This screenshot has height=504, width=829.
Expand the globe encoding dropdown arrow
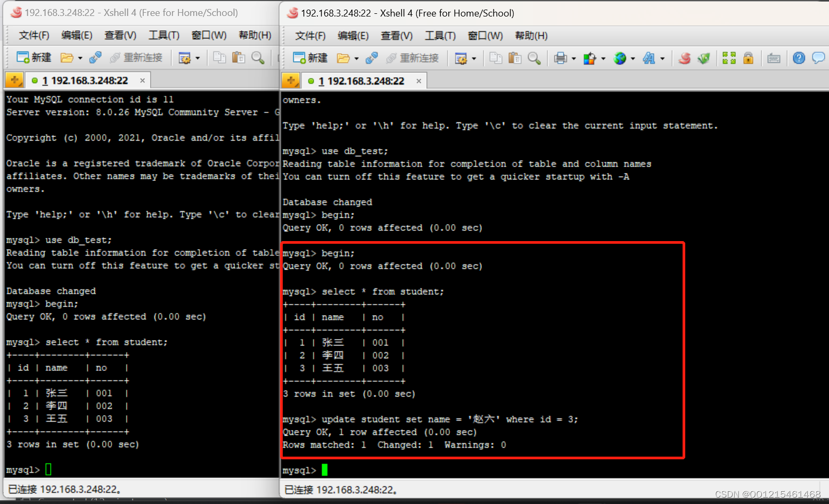coord(633,59)
